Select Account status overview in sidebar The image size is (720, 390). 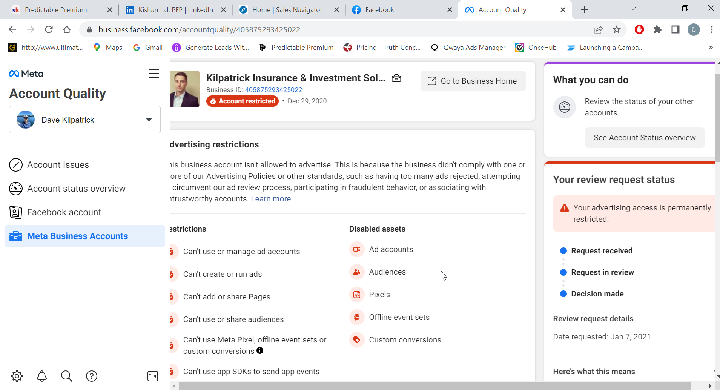85,188
